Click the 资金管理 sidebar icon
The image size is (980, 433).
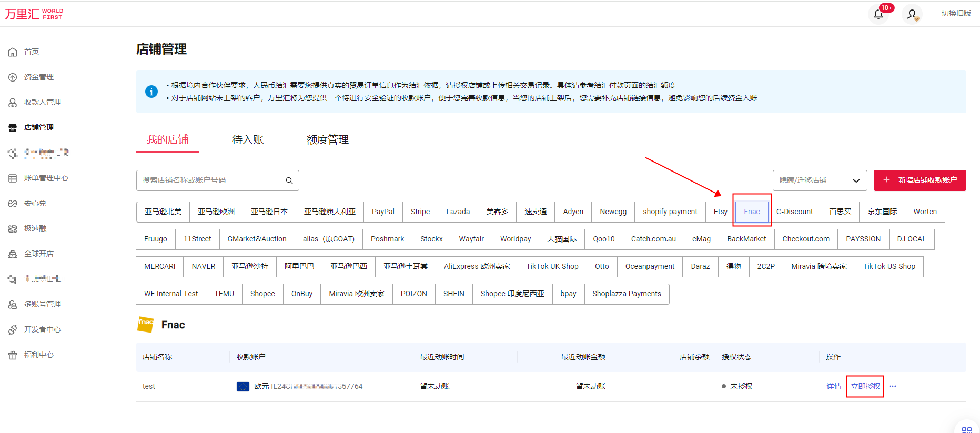(13, 77)
